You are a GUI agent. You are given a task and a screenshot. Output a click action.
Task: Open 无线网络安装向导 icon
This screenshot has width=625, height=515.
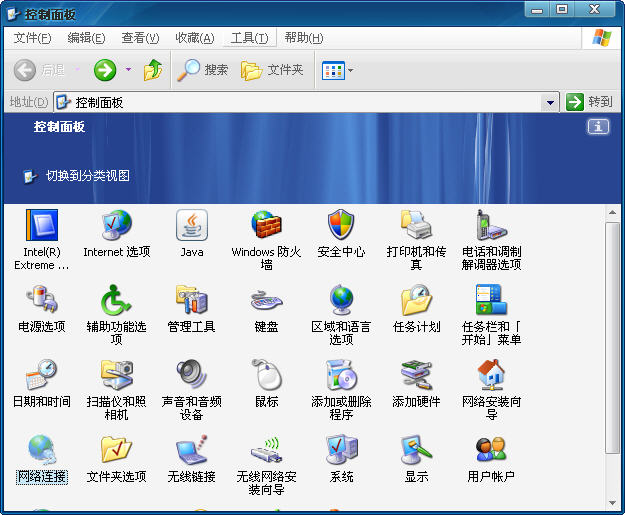click(x=266, y=450)
